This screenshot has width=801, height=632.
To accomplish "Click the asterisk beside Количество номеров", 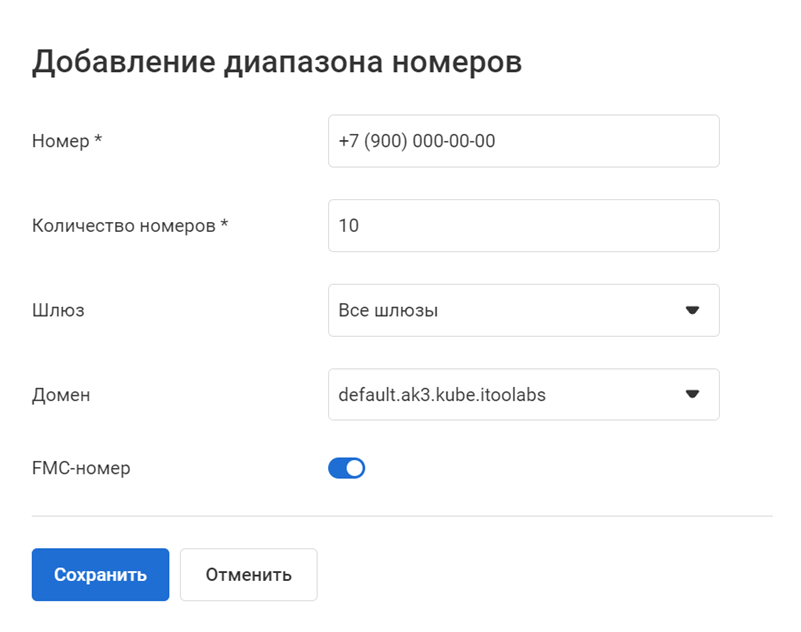I will click(x=224, y=225).
